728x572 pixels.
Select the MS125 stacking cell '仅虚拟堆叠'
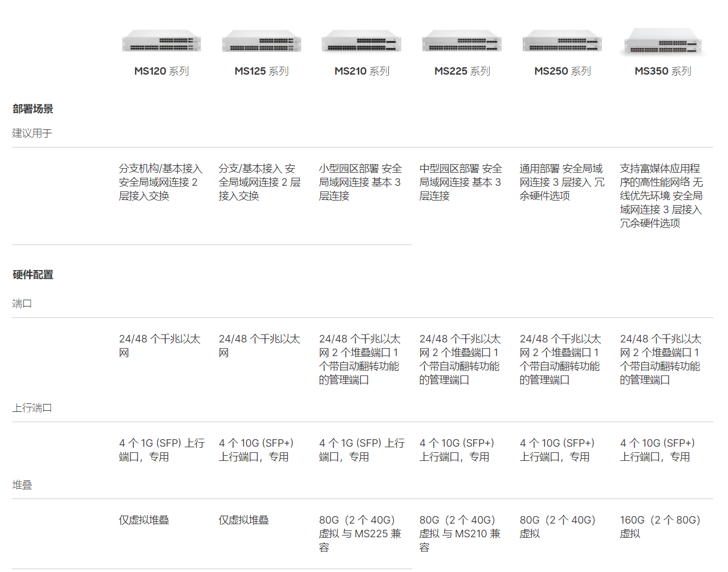(x=244, y=520)
